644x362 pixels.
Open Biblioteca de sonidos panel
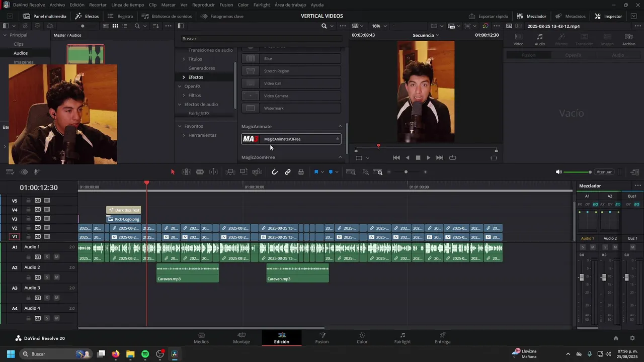(x=167, y=16)
